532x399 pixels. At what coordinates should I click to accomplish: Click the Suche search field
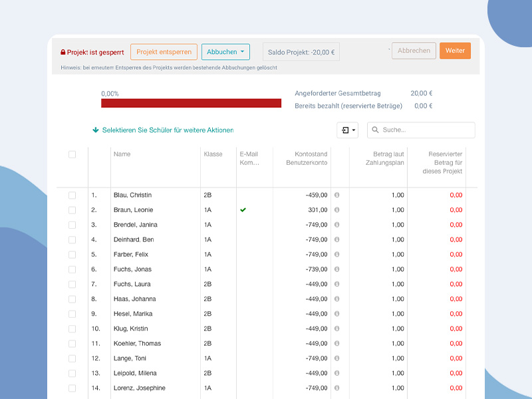click(x=421, y=130)
